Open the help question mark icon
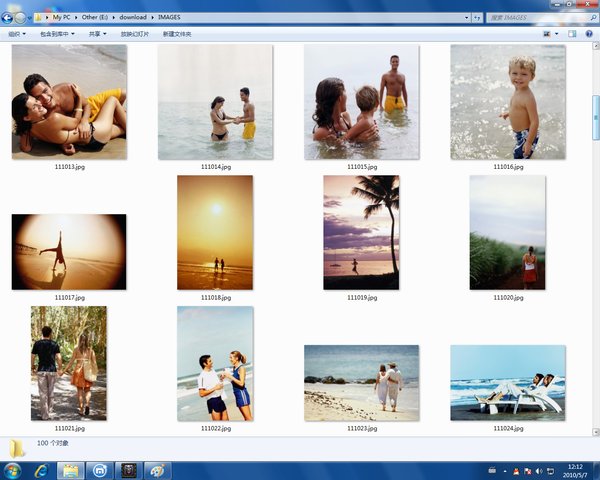600x480 pixels. [588, 34]
